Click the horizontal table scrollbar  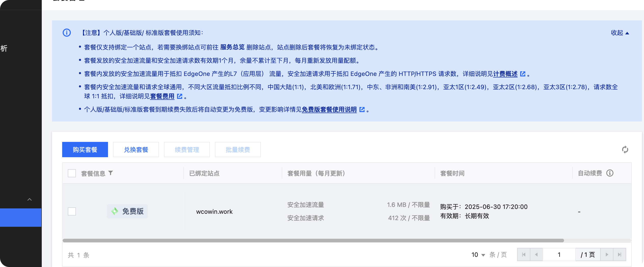(313, 241)
